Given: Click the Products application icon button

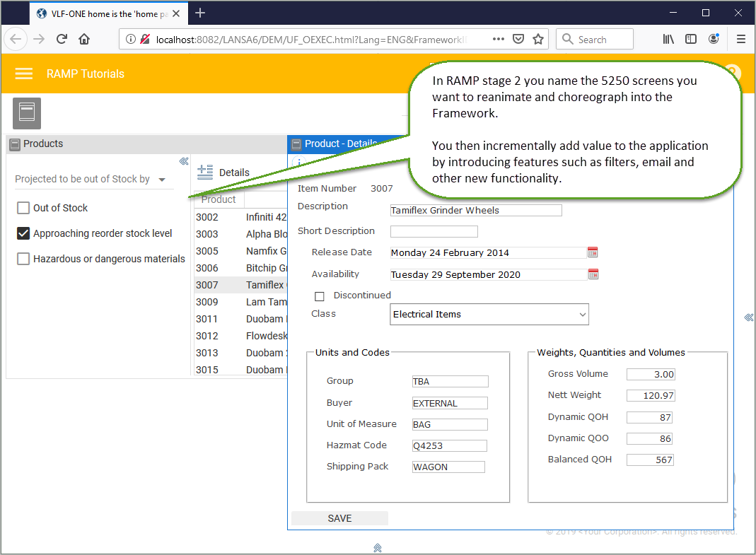Looking at the screenshot, I should tap(26, 113).
